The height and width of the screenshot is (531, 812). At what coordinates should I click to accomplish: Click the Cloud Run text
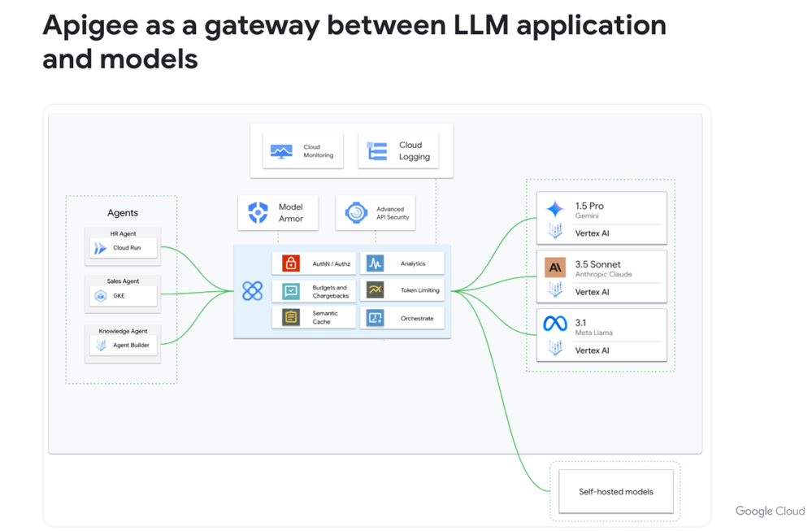[x=127, y=248]
